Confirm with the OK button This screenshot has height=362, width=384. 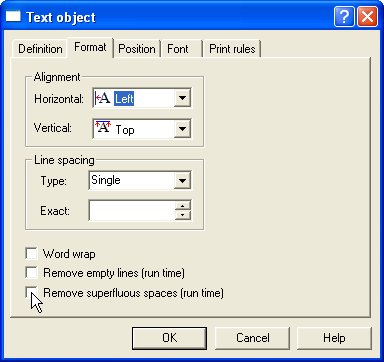(x=169, y=338)
